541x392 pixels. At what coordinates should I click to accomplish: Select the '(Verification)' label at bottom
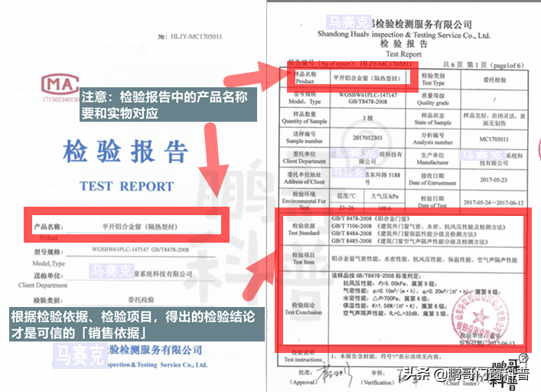point(377,382)
